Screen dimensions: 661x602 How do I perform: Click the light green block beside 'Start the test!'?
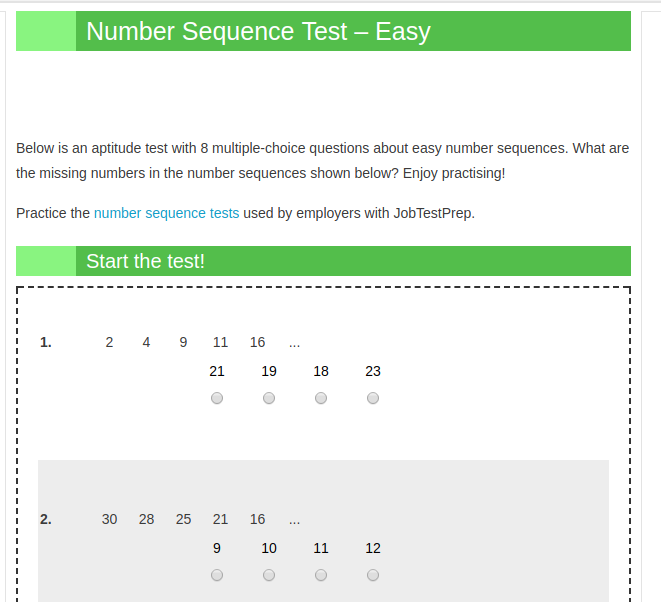(x=46, y=261)
